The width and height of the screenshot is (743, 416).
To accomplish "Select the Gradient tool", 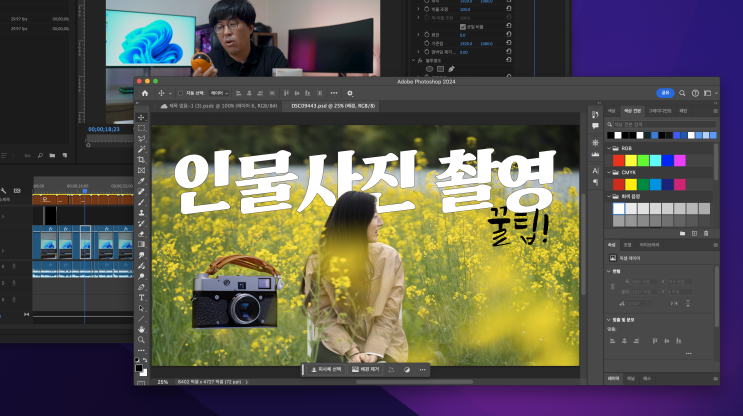I will (141, 244).
